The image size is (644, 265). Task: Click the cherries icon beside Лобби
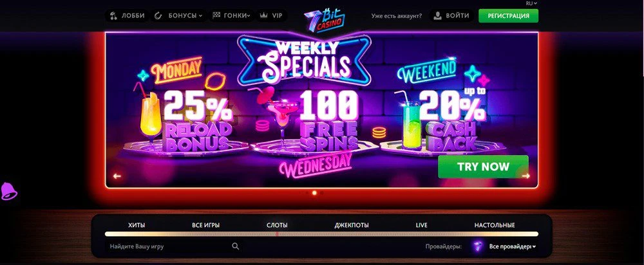pos(114,15)
